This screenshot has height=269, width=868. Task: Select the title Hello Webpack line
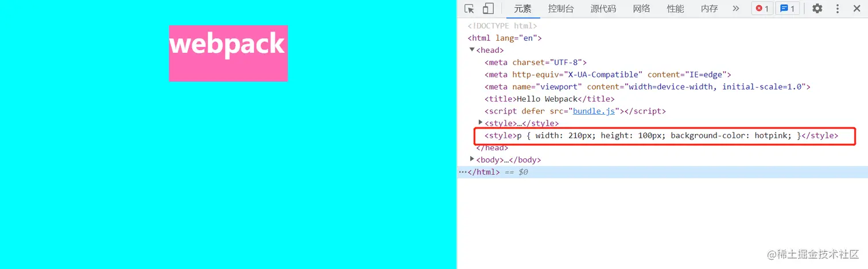point(549,99)
